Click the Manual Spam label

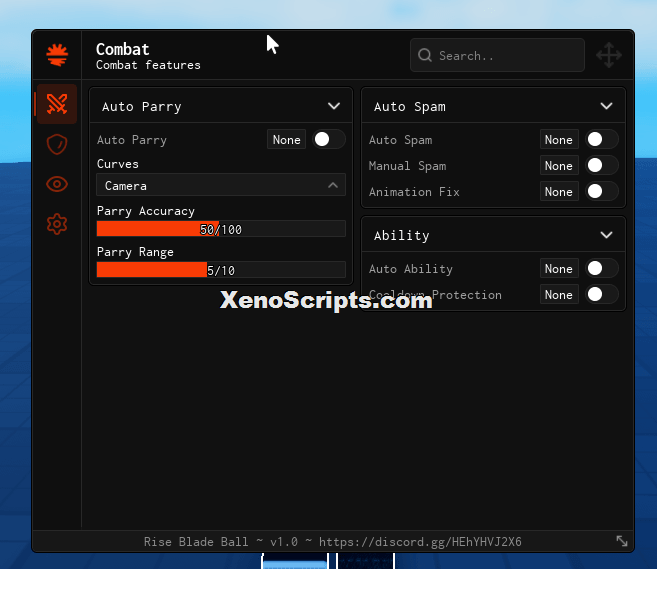point(407,166)
